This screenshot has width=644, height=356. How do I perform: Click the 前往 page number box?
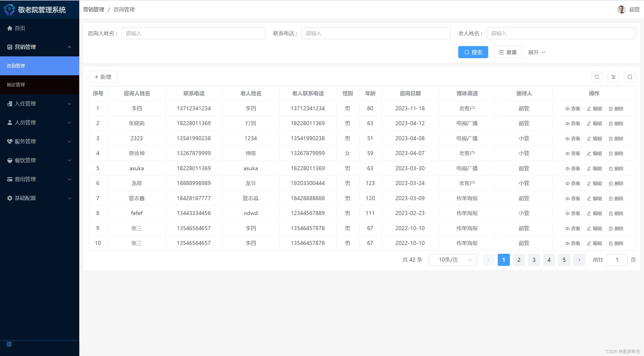click(617, 260)
